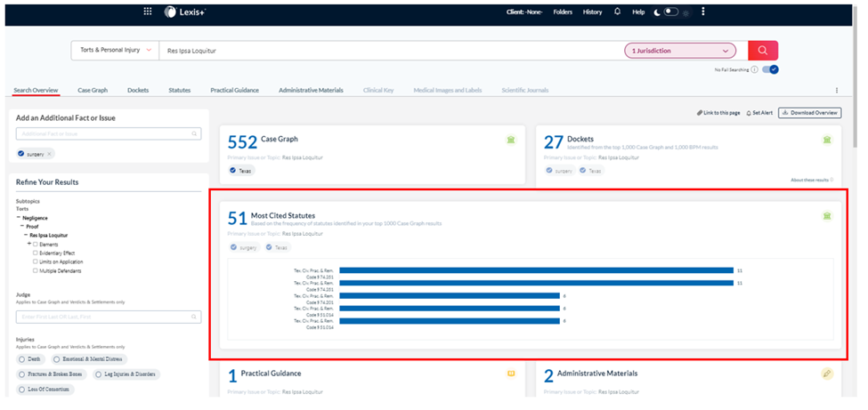Image resolution: width=868 pixels, height=410 pixels.
Task: Click the Additional Fact or Issue field
Action: [x=109, y=134]
